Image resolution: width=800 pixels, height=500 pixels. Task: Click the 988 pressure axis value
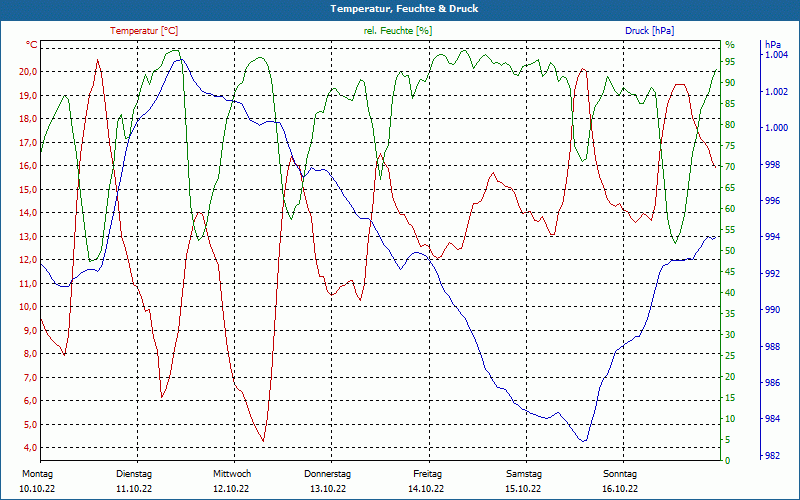tap(772, 346)
